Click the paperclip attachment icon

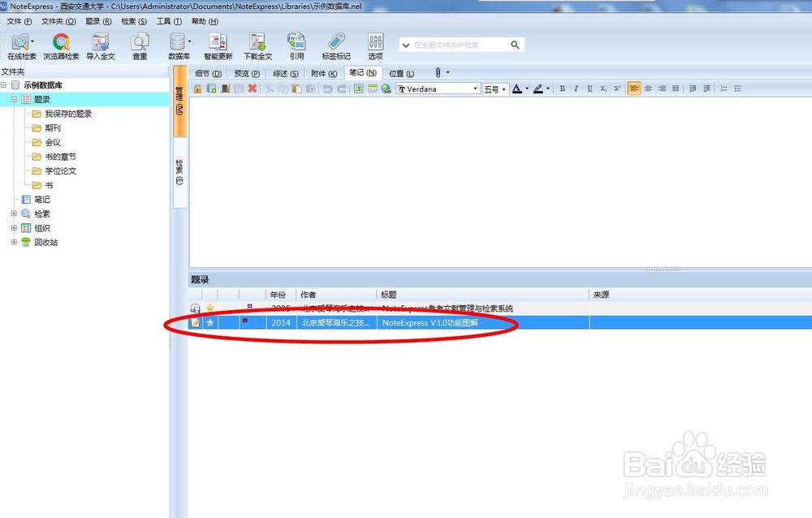[438, 73]
